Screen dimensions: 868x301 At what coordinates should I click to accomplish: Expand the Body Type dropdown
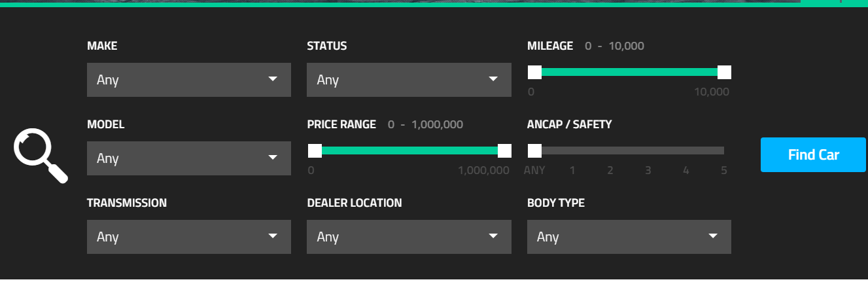(629, 237)
